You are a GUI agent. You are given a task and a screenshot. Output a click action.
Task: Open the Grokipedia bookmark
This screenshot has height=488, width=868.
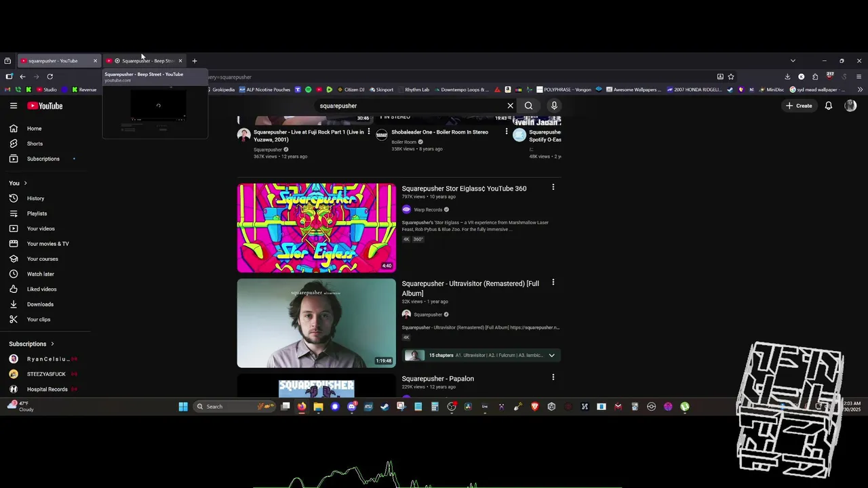[220, 89]
